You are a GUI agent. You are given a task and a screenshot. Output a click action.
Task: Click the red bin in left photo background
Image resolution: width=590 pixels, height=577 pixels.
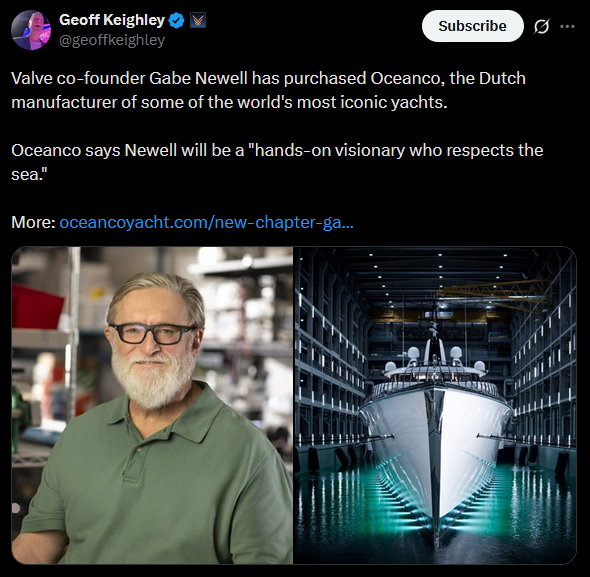point(36,306)
